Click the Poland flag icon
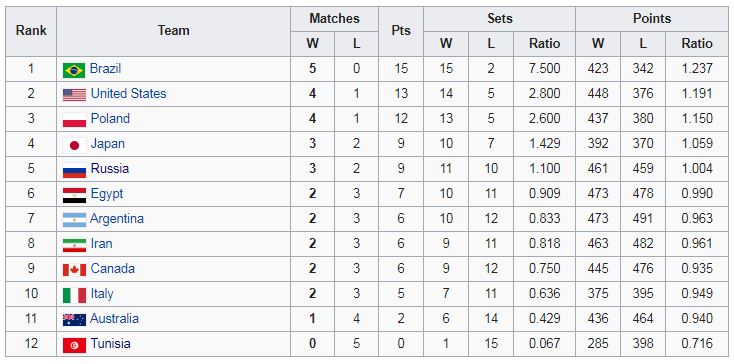This screenshot has width=734, height=364. (74, 120)
